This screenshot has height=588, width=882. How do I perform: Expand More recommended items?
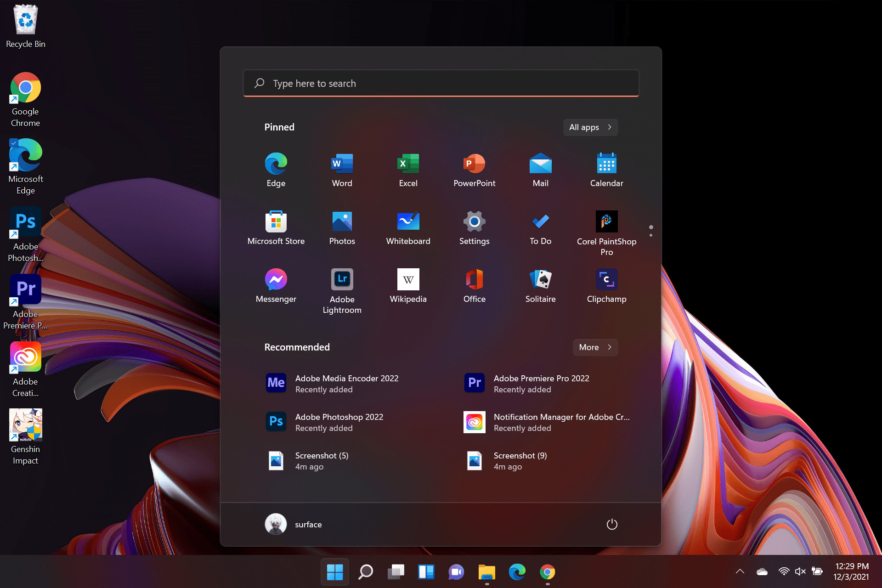click(x=595, y=347)
